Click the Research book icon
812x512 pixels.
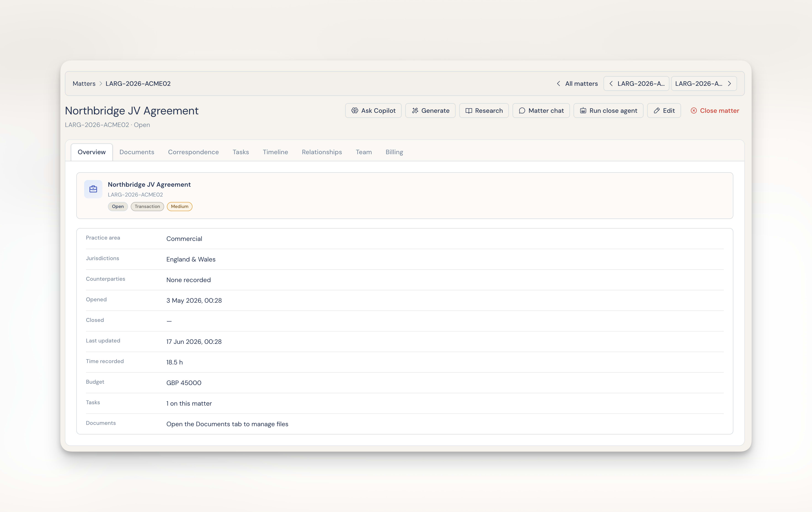(x=469, y=111)
